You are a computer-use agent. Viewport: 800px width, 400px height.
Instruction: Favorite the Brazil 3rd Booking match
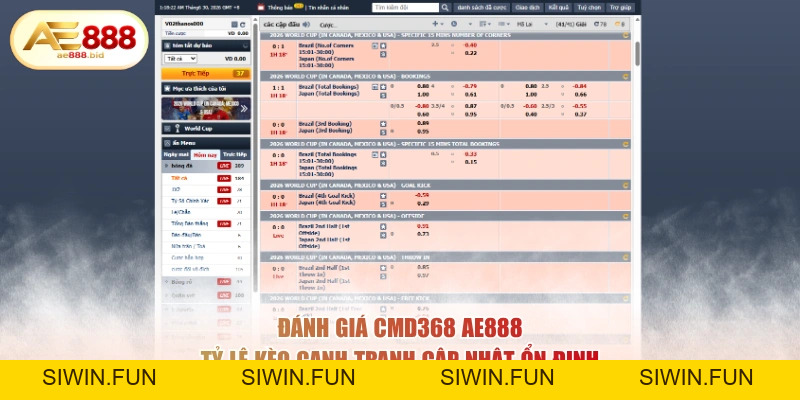coord(383,124)
